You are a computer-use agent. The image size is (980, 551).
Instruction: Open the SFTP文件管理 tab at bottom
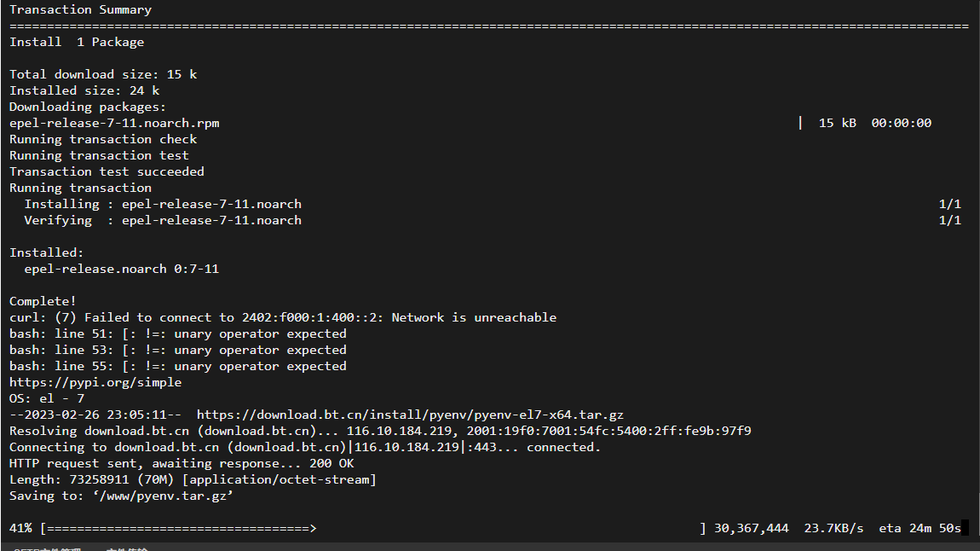coord(48,548)
